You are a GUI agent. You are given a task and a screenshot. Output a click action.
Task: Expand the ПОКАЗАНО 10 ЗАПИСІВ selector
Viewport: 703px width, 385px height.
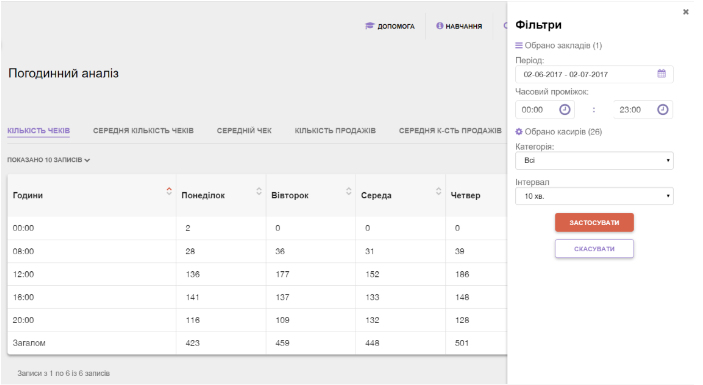[x=48, y=160]
